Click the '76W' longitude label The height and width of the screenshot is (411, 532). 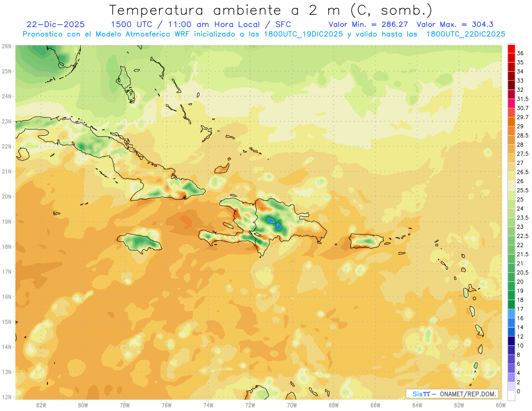click(x=166, y=405)
